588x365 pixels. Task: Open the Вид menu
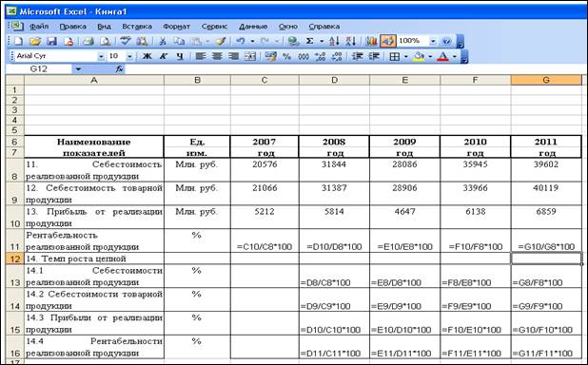pos(104,27)
